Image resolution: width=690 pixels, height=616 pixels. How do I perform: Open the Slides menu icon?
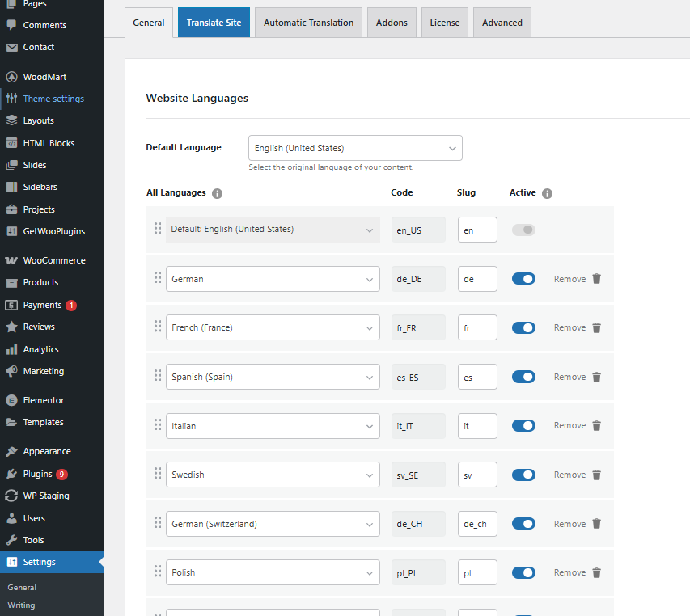tap(10, 164)
